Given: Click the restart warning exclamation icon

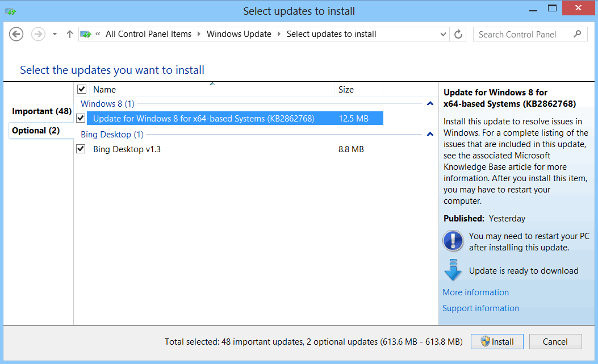Looking at the screenshot, I should pyautogui.click(x=453, y=241).
